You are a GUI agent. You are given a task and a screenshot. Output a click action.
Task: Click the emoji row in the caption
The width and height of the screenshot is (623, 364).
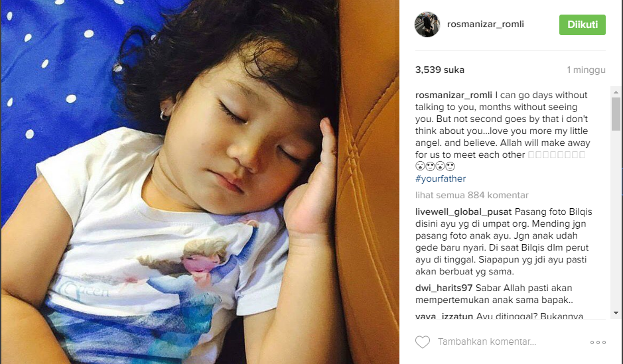435,166
